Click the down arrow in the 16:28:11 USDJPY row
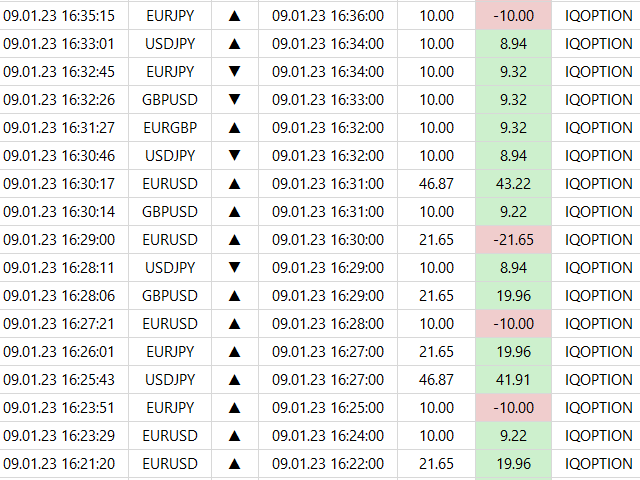This screenshot has height=480, width=640. 234,268
